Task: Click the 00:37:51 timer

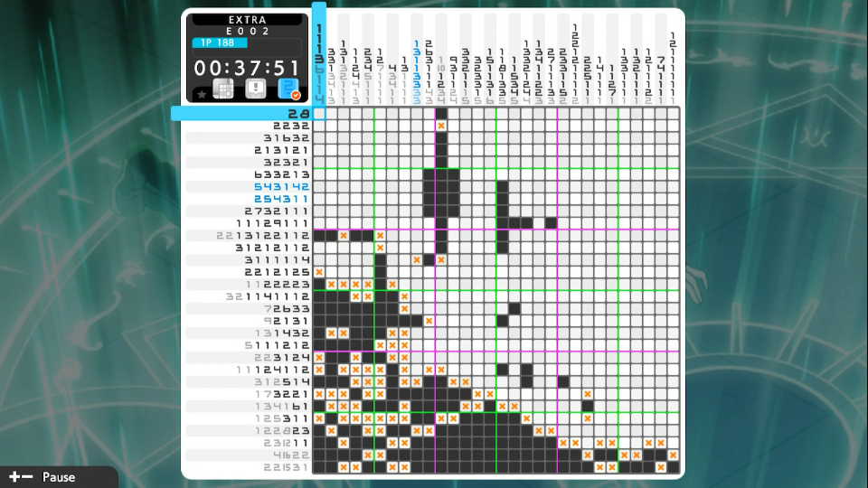Action: 247,68
